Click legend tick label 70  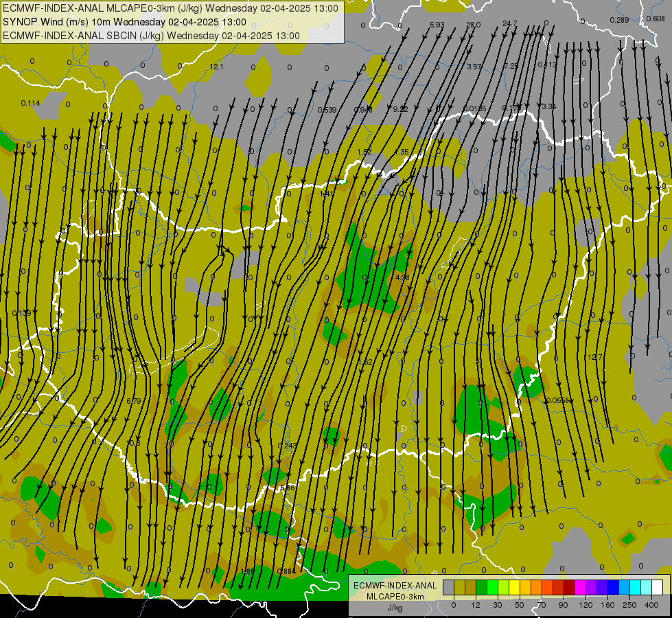click(542, 605)
